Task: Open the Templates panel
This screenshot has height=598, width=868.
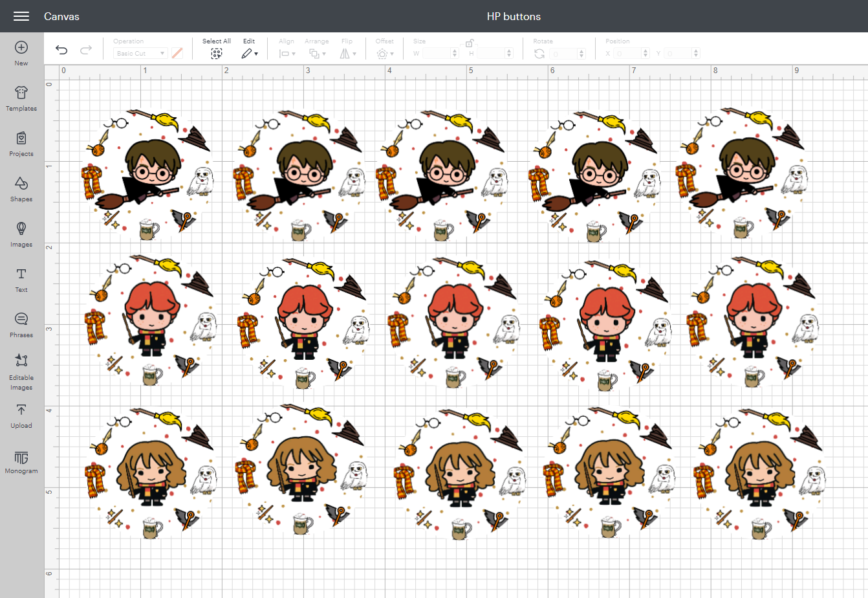Action: coord(21,99)
